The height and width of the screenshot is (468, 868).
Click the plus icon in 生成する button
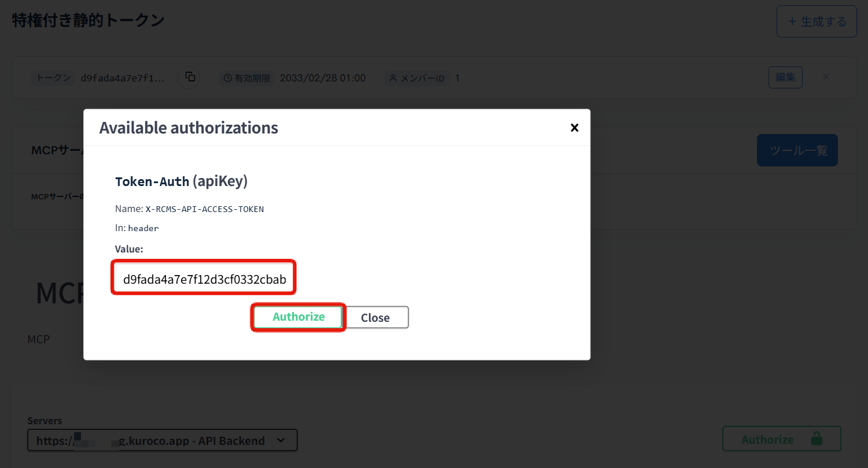792,21
